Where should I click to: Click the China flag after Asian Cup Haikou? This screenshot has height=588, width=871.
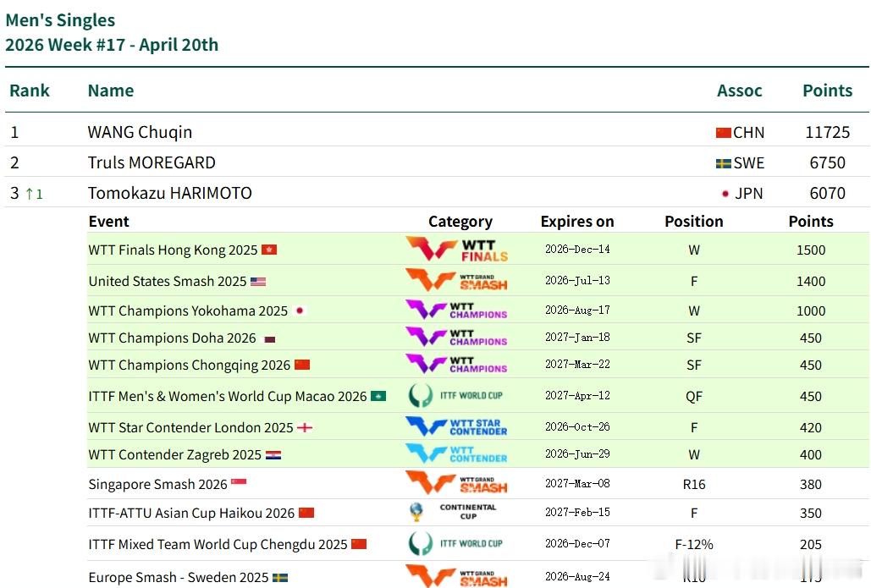point(306,513)
